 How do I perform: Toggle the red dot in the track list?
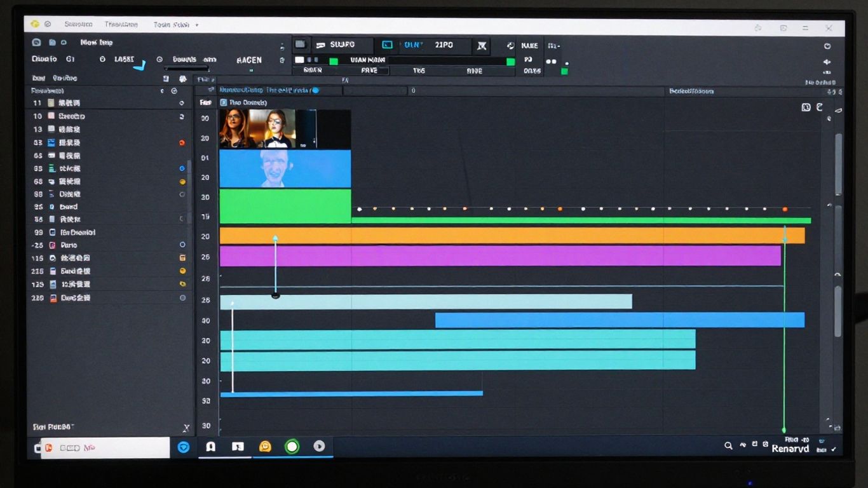pyautogui.click(x=182, y=143)
